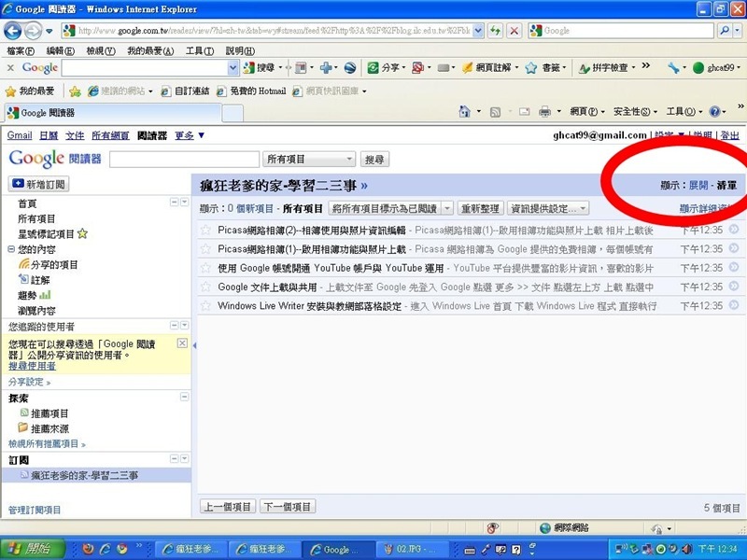Open the Google Toolbar search box dropdown
The width and height of the screenshot is (747, 560).
click(x=233, y=68)
